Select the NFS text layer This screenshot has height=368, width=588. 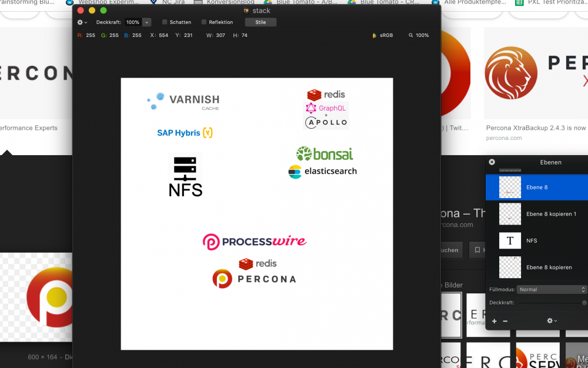pyautogui.click(x=537, y=240)
